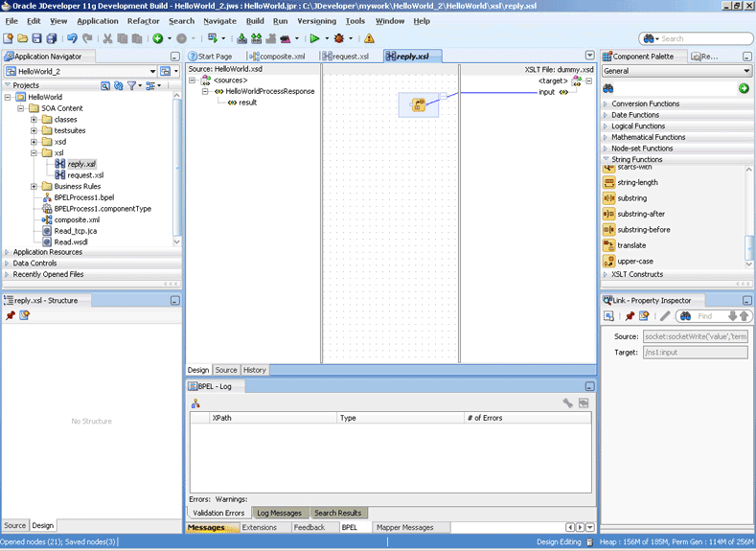This screenshot has width=756, height=551.
Task: Click the function node on mapper canvas
Action: (x=418, y=104)
